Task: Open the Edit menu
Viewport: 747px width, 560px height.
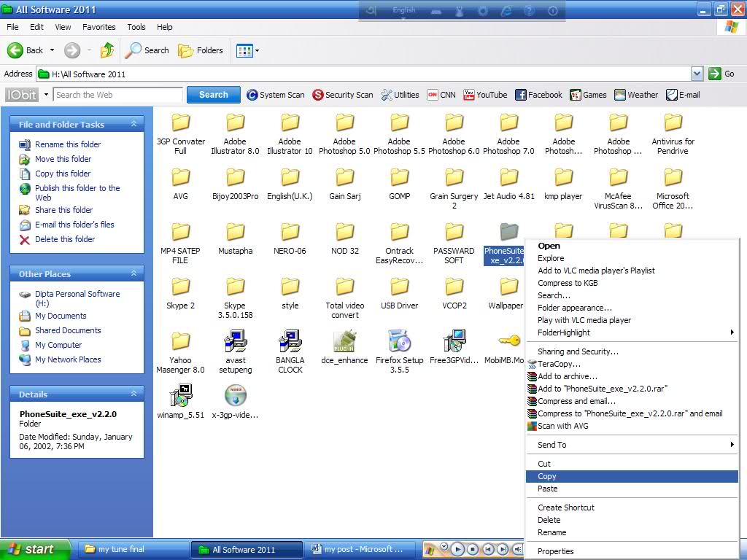Action: click(x=36, y=27)
